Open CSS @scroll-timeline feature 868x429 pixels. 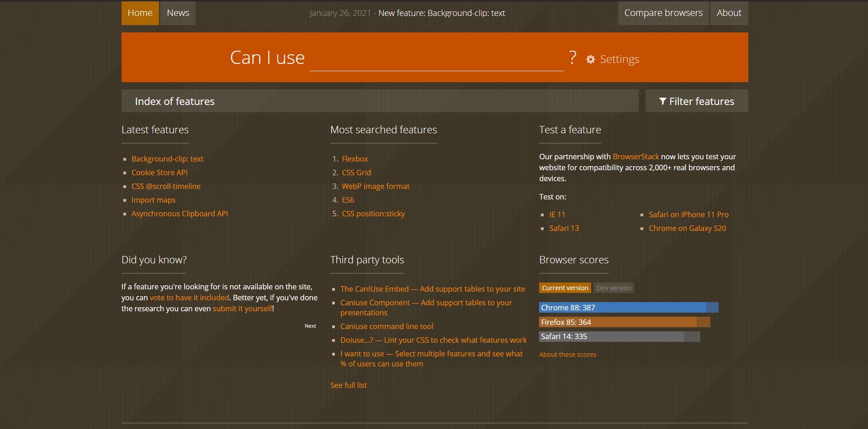click(x=166, y=186)
